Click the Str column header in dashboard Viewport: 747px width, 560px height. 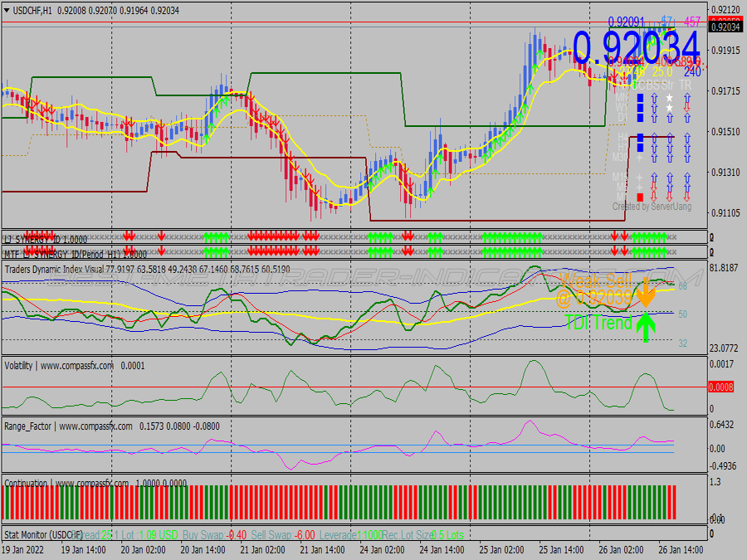point(667,85)
